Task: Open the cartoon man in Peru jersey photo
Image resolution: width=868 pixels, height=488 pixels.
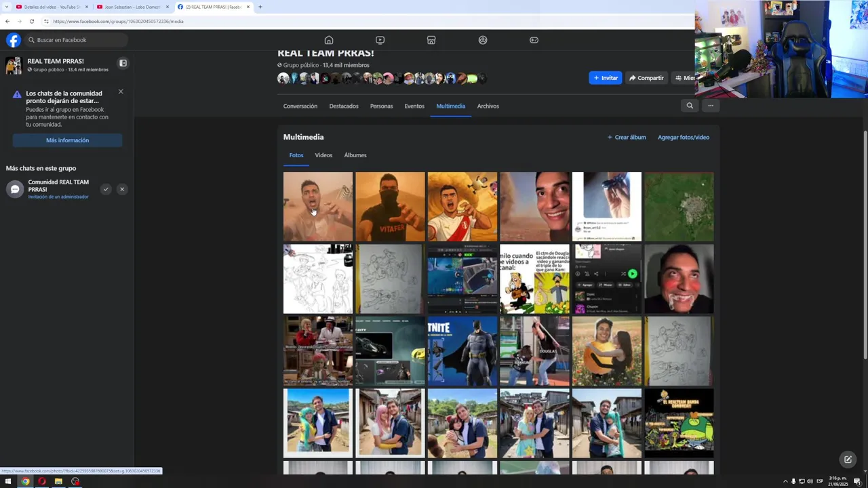Action: pos(462,207)
